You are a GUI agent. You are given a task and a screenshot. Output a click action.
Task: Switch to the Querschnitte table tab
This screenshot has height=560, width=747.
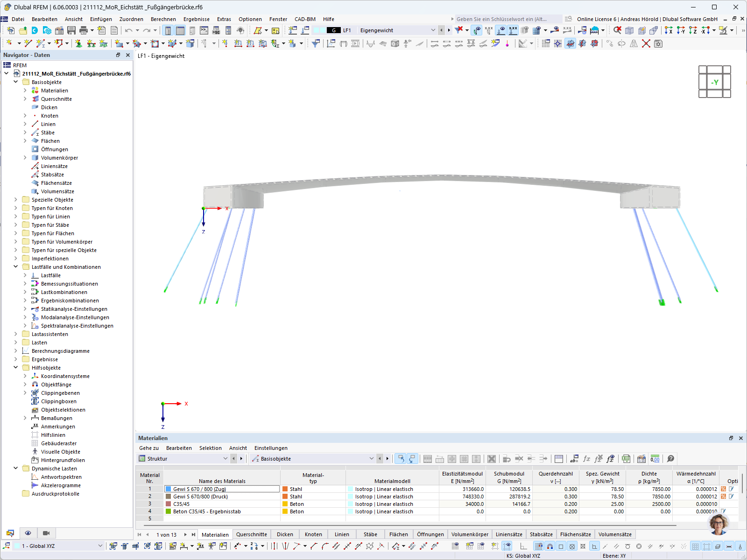click(252, 534)
